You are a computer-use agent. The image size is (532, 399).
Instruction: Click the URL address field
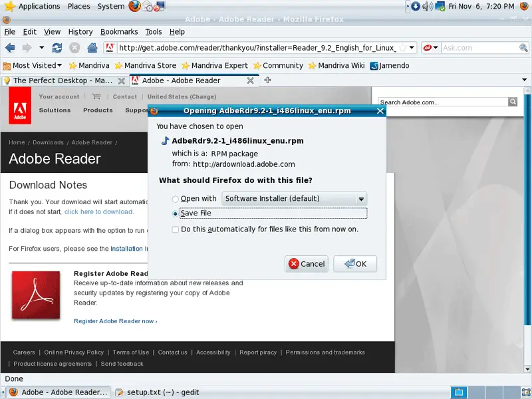click(257, 48)
